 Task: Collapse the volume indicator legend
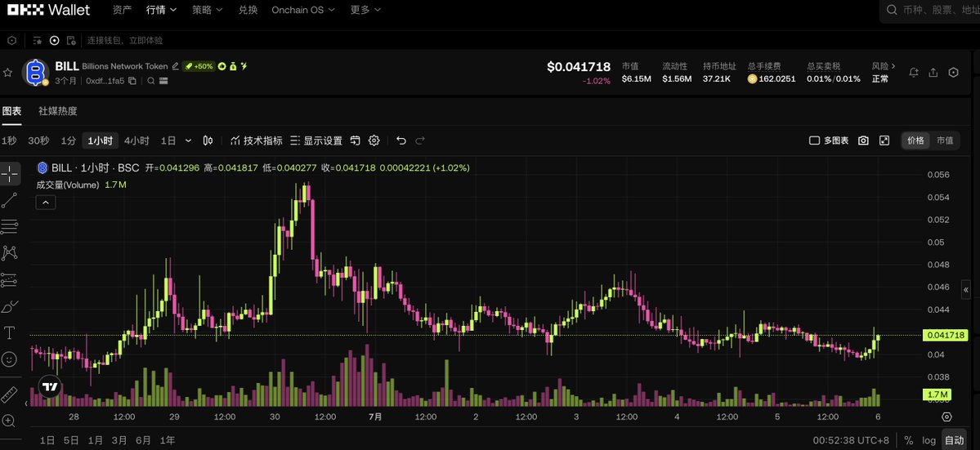pos(46,203)
